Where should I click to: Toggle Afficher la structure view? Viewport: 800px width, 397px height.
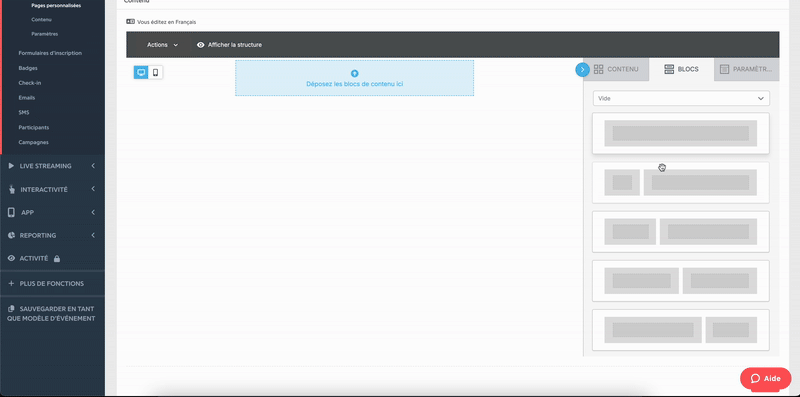230,45
